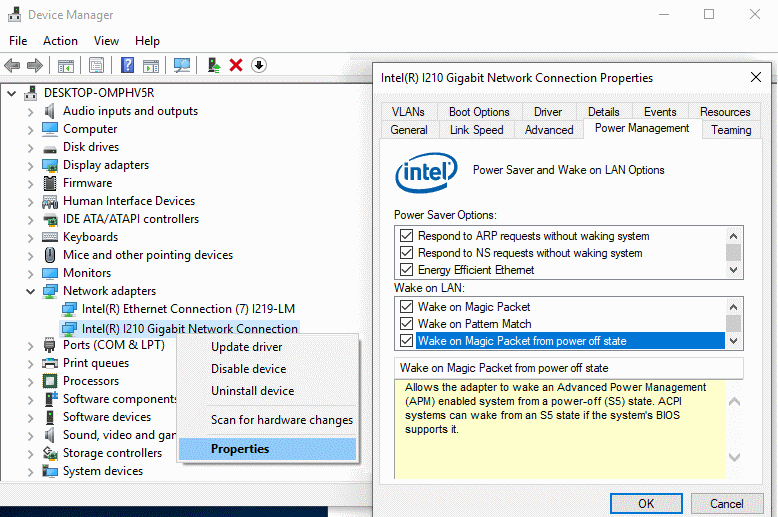Image resolution: width=778 pixels, height=517 pixels.
Task: Click the Intel logo in Properties dialog
Action: 426,172
